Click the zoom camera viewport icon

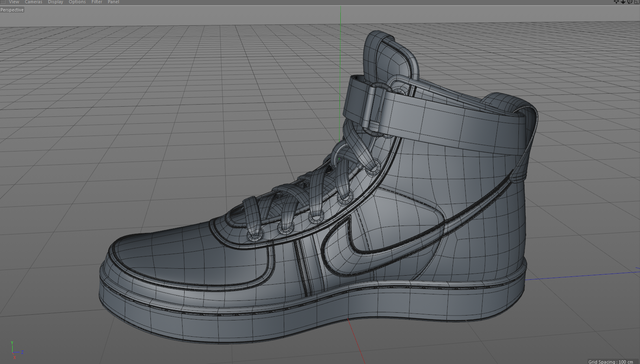point(623,2)
